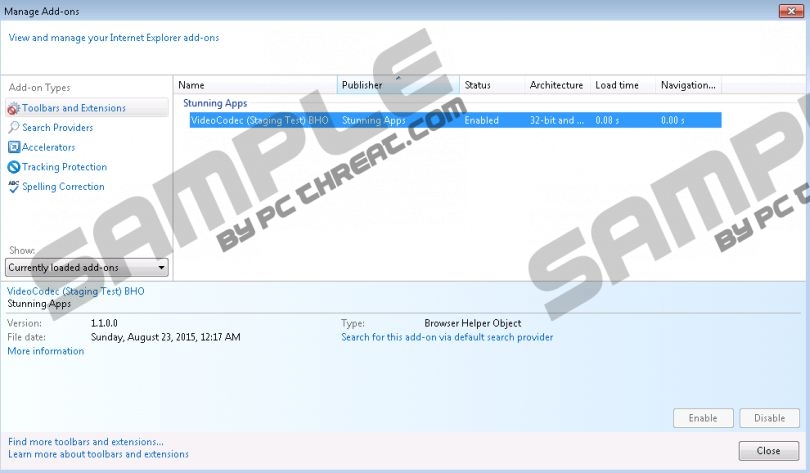
Task: Click the Tracking Protection icon
Action: (13, 167)
